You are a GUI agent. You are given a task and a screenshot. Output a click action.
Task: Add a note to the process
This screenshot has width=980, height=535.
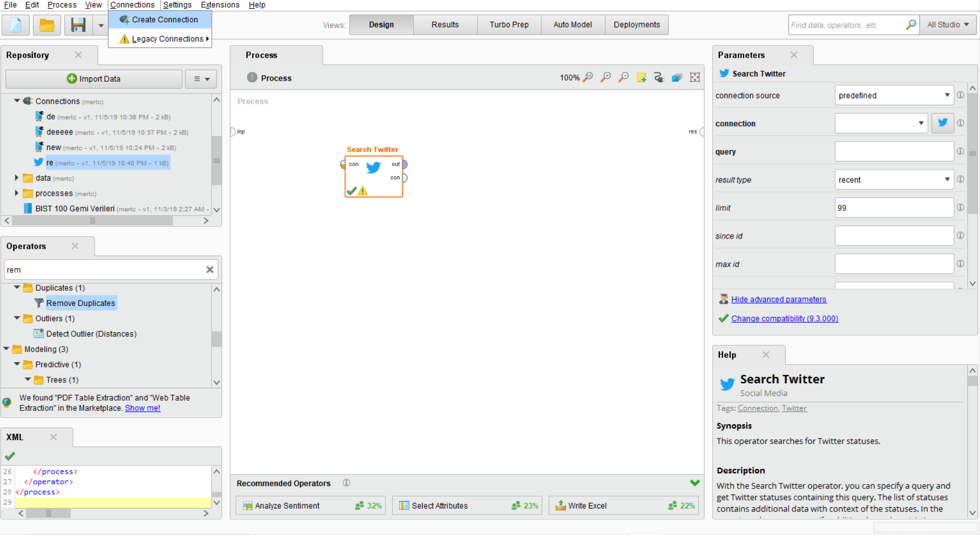[641, 77]
